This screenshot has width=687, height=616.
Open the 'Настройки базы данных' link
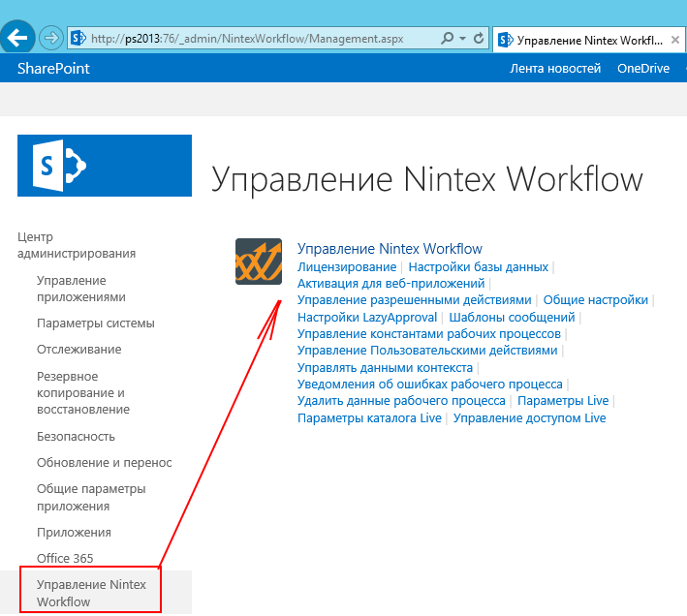pyautogui.click(x=478, y=267)
